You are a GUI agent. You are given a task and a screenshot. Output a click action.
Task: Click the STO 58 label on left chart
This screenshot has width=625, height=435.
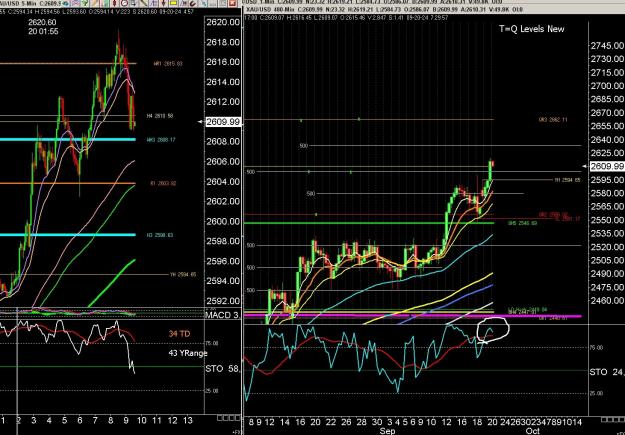tap(222, 369)
